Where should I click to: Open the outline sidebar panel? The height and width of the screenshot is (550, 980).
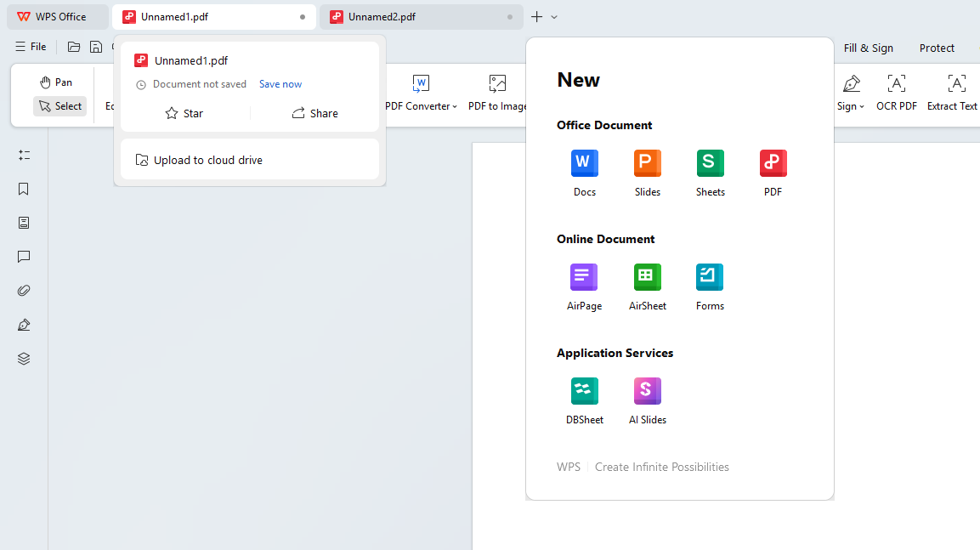click(x=24, y=155)
